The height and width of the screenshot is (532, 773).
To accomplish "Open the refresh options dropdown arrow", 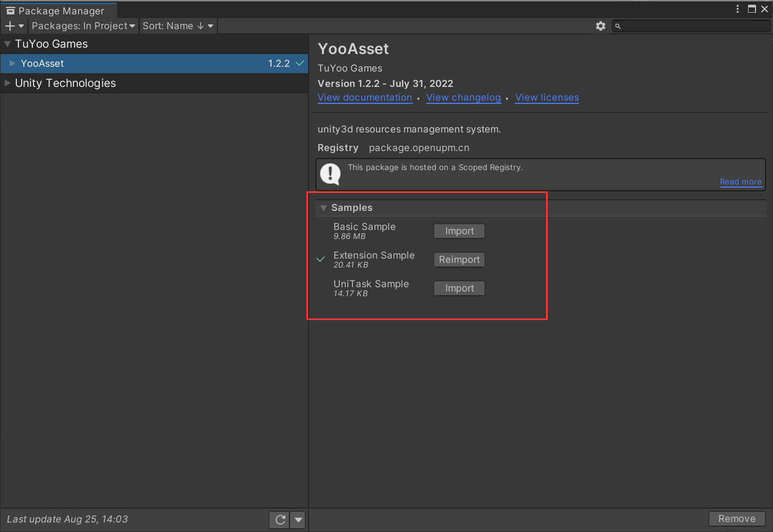I will pyautogui.click(x=298, y=520).
